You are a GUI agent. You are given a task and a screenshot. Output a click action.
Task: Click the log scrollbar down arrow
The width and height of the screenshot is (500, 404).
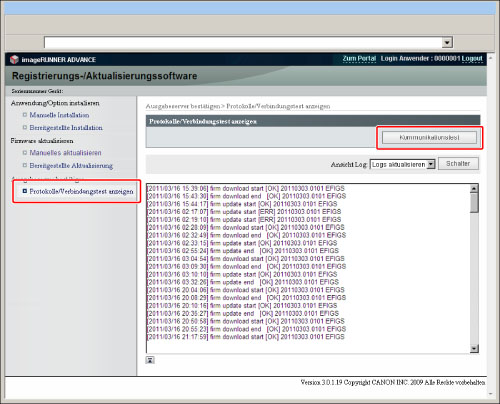coord(474,349)
